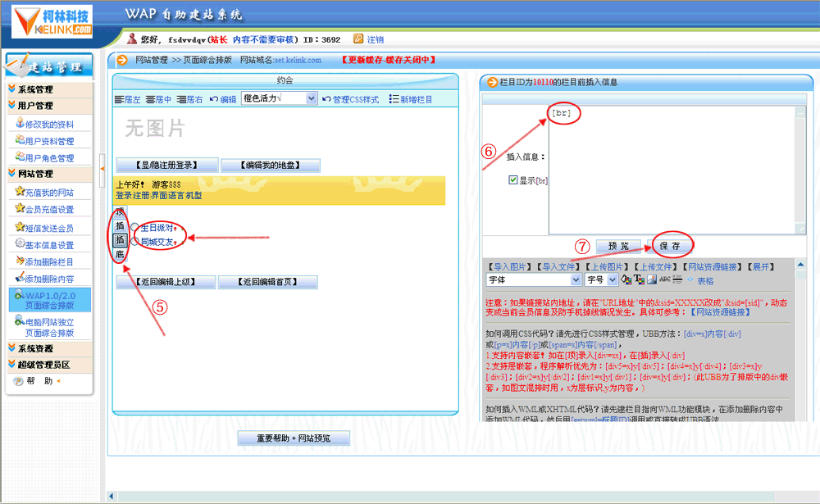Viewport: 820px width, 504px height.
Task: Click the 顶 insert-at-top button
Action: click(x=120, y=211)
